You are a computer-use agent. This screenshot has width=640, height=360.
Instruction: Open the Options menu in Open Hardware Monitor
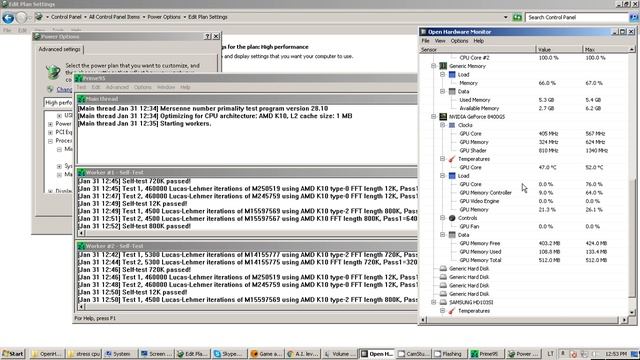(459, 41)
